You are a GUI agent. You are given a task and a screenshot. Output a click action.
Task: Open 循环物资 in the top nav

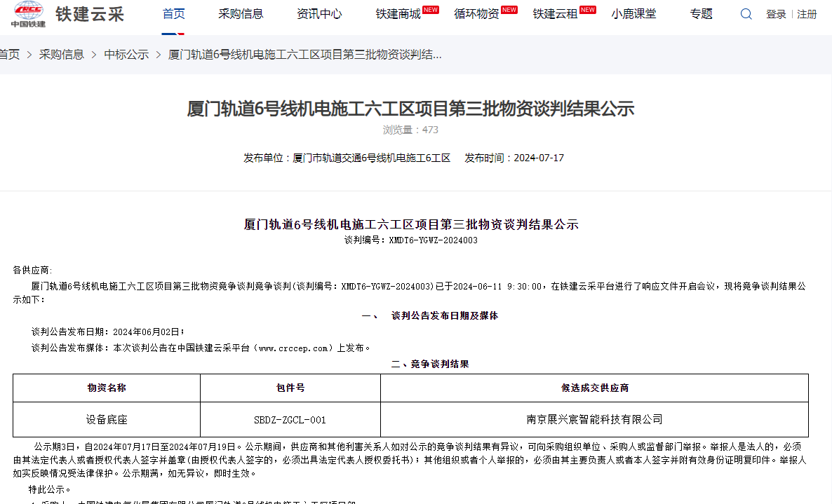click(x=476, y=14)
